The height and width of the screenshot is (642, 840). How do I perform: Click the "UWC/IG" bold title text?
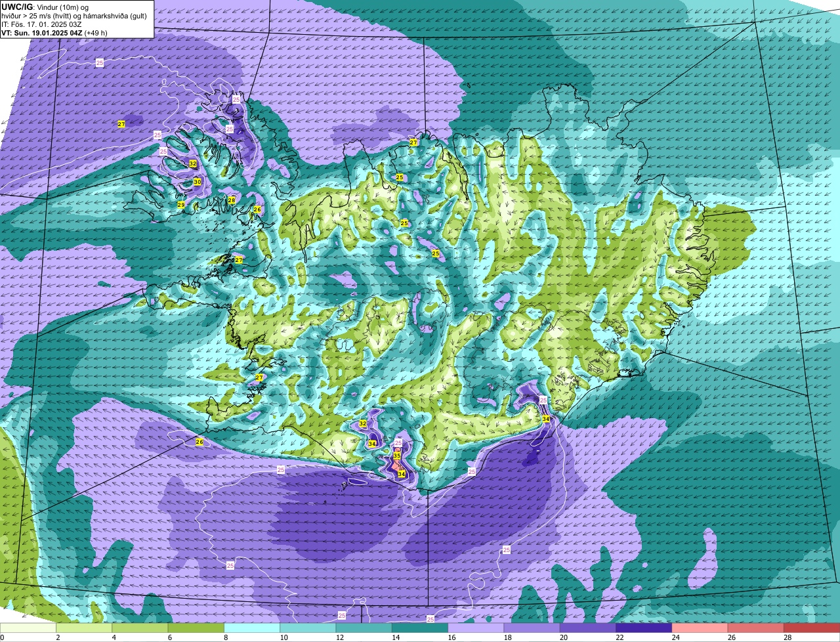tap(17, 7)
